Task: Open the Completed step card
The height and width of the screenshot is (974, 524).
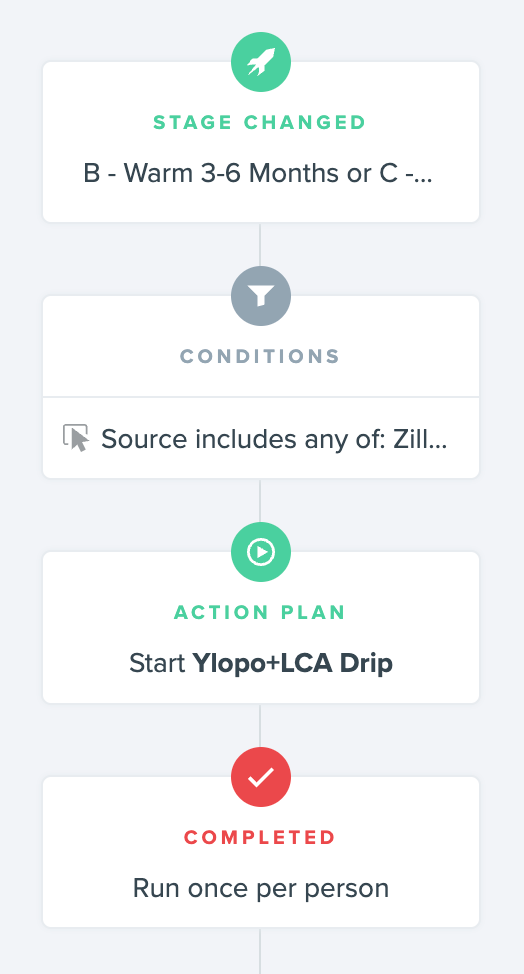Action: click(261, 852)
